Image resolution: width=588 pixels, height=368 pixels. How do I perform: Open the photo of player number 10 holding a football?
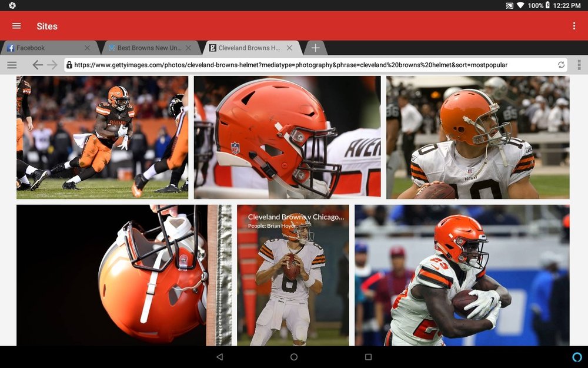pyautogui.click(x=477, y=137)
